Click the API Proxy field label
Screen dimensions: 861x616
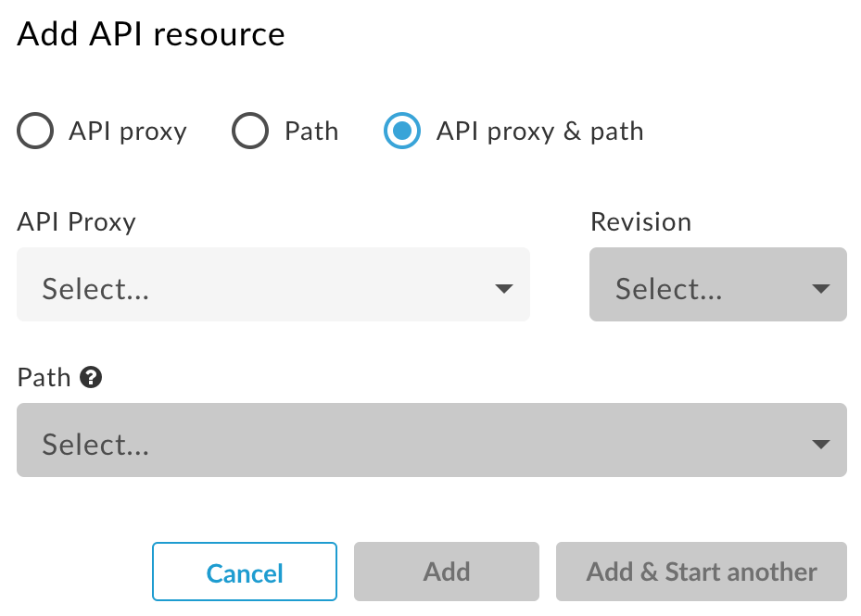click(x=76, y=222)
